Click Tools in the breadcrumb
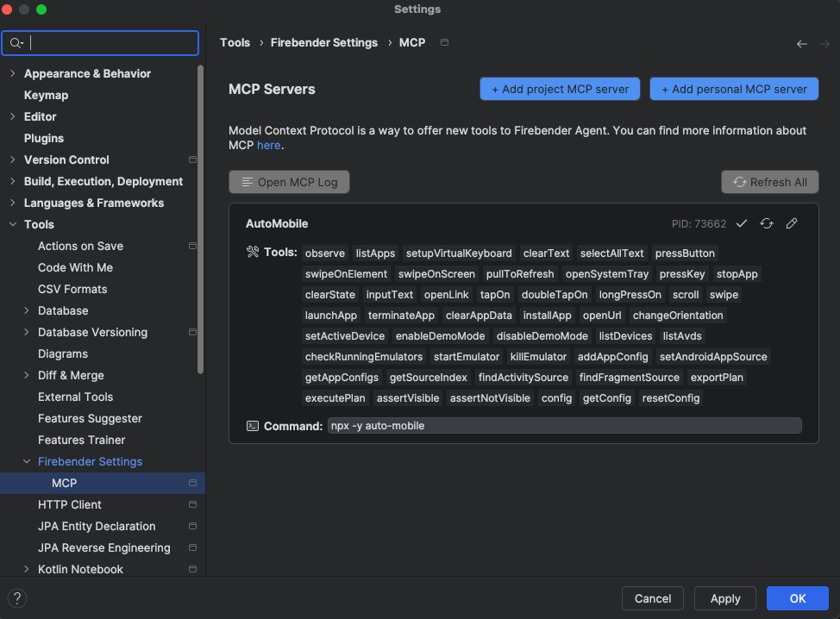 click(x=235, y=42)
